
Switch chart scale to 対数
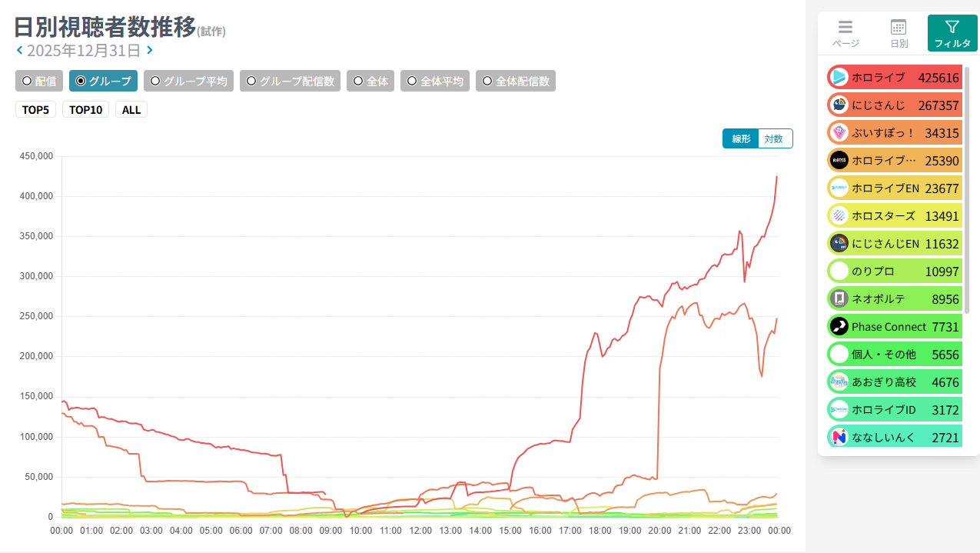click(774, 138)
